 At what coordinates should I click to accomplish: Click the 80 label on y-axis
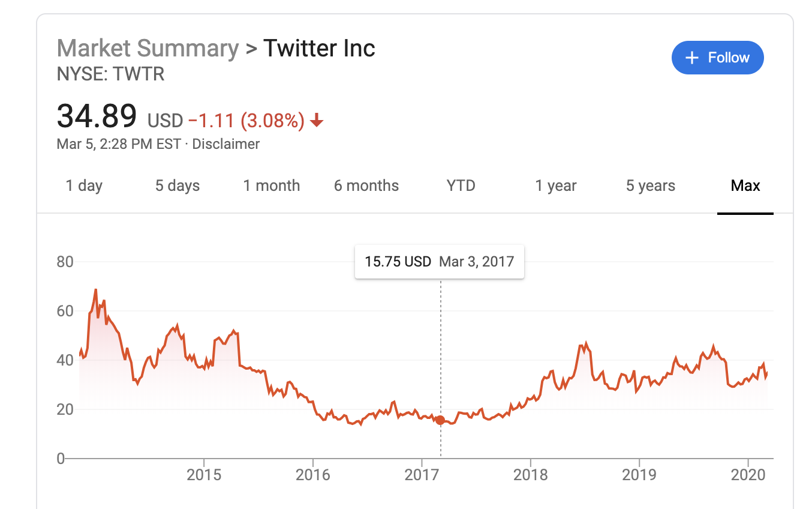(65, 262)
